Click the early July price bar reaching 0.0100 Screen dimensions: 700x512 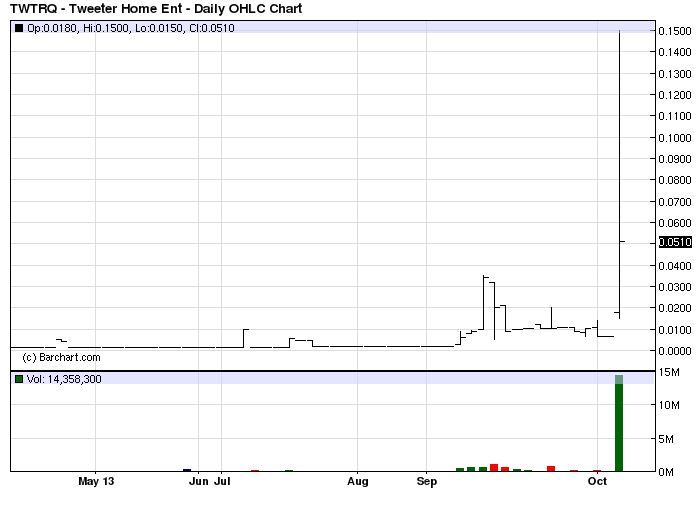click(244, 338)
